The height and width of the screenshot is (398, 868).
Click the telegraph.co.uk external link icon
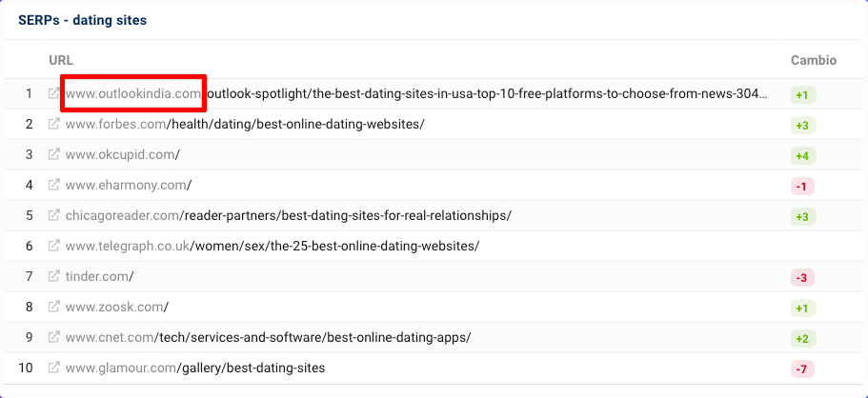coord(54,246)
